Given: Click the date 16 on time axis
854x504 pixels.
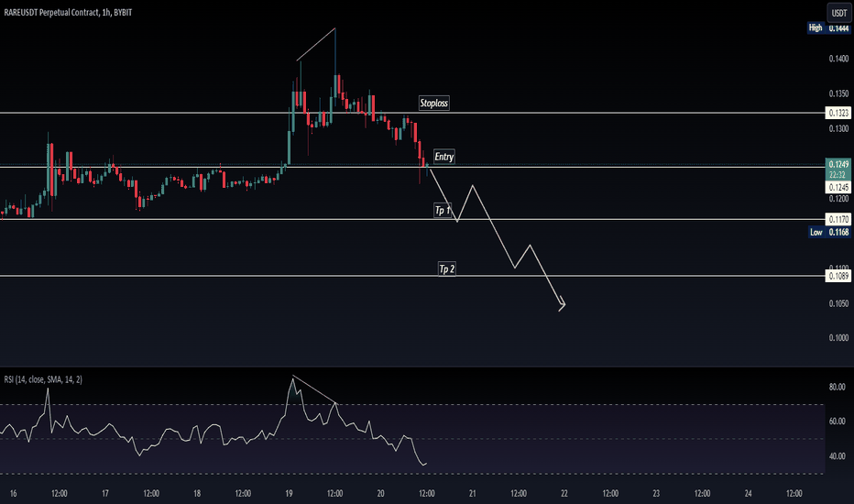Looking at the screenshot, I should (13, 494).
